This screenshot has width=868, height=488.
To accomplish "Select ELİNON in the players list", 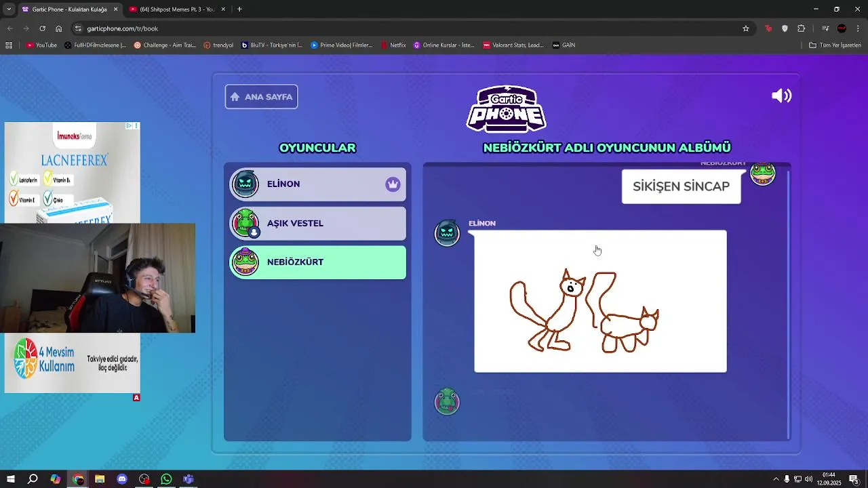I will 317,184.
